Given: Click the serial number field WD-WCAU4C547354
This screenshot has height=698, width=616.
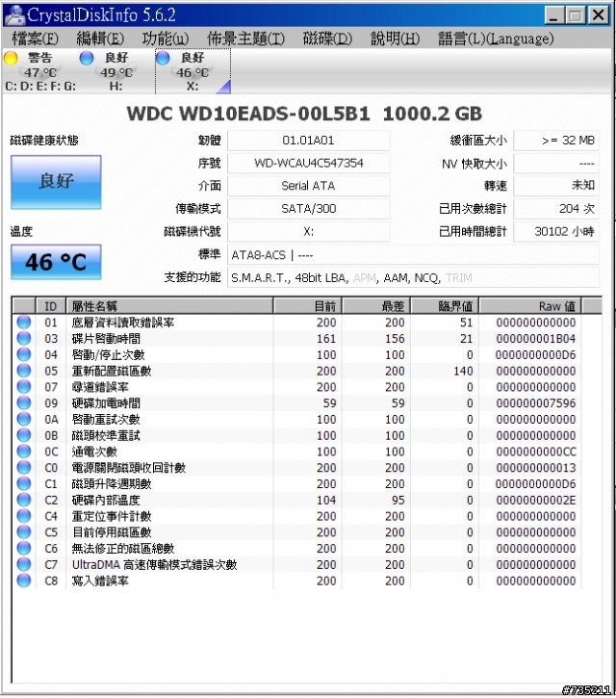Looking at the screenshot, I should point(308,164).
